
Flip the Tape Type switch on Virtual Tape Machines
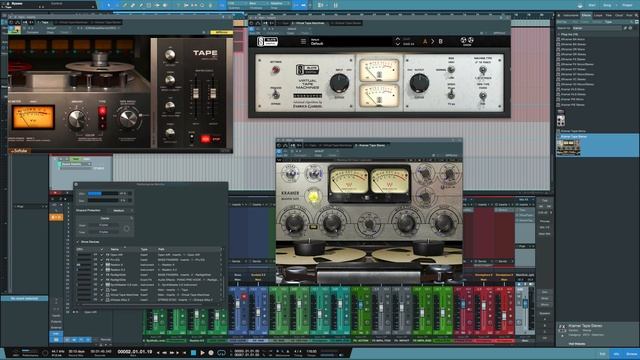[482, 96]
